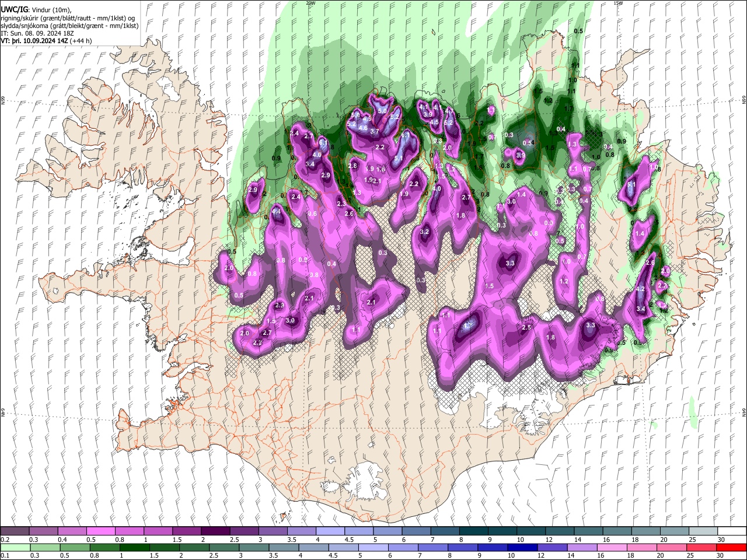Pick the 4 blue-grey swatch in rain scale
The image size is (747, 560).
[314, 547]
